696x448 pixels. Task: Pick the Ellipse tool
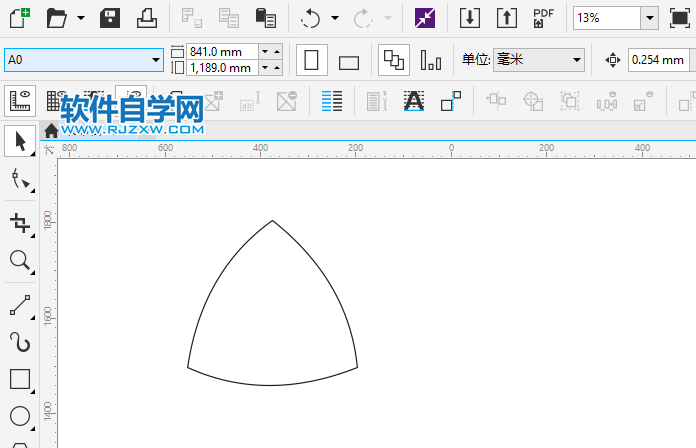coord(19,417)
